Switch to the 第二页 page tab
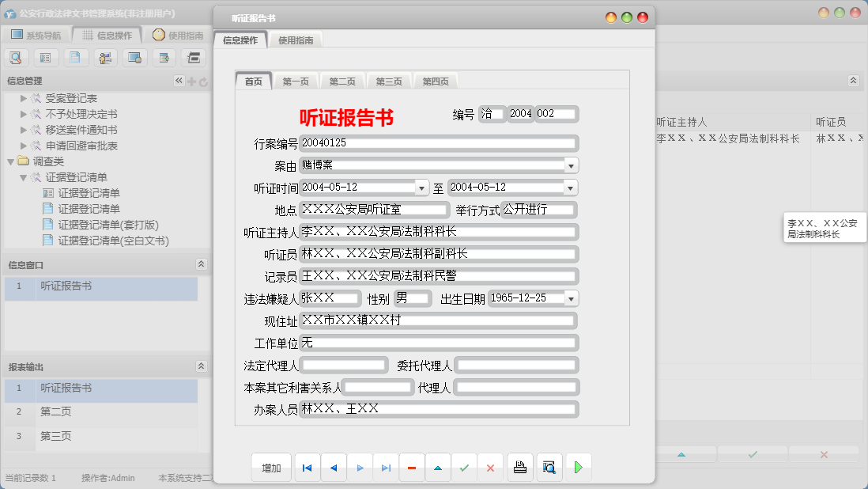The height and width of the screenshot is (489, 868). (x=341, y=80)
